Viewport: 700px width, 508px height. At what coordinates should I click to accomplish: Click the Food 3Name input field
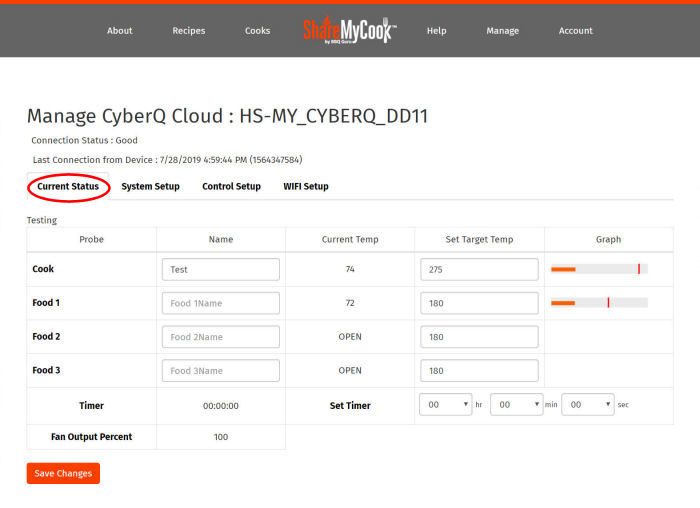click(221, 371)
